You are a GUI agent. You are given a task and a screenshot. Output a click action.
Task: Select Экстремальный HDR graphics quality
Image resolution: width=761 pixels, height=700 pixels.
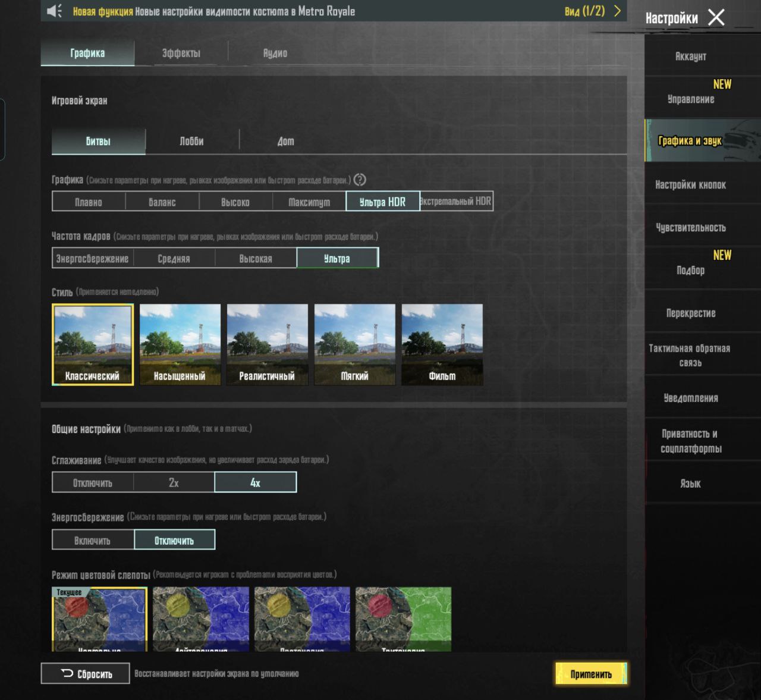(x=456, y=201)
